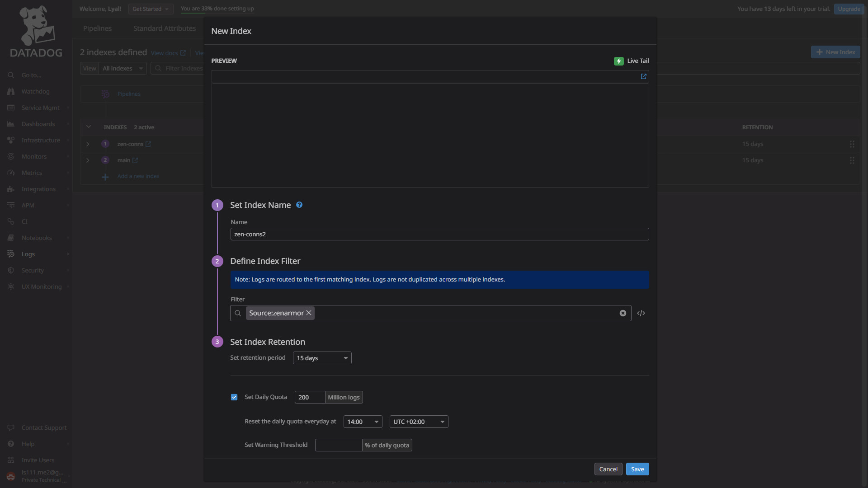Click the index Filter query field
The height and width of the screenshot is (488, 868).
(430, 313)
